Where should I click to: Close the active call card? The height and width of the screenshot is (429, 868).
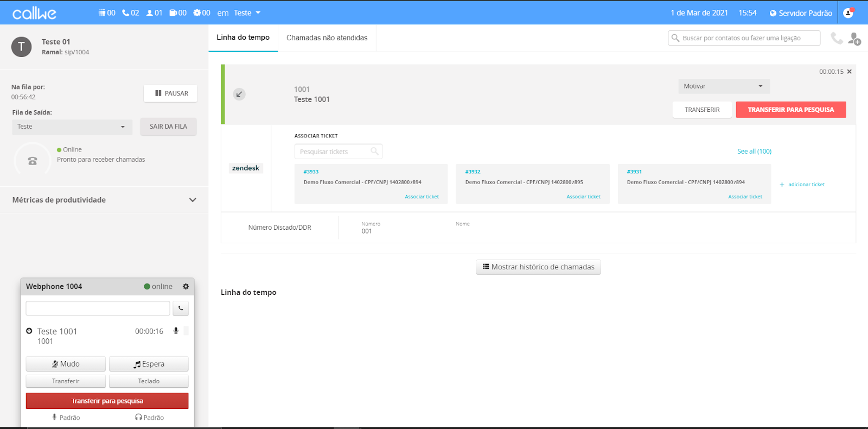pos(850,72)
